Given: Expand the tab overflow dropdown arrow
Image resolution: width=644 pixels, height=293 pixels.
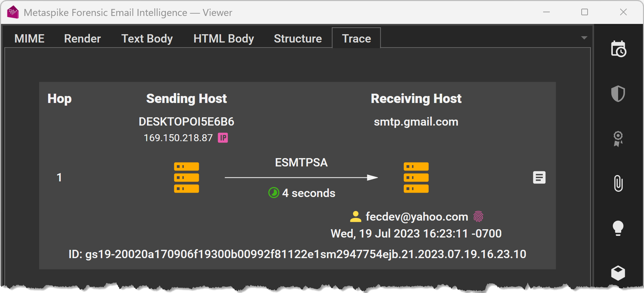Looking at the screenshot, I should click(584, 38).
